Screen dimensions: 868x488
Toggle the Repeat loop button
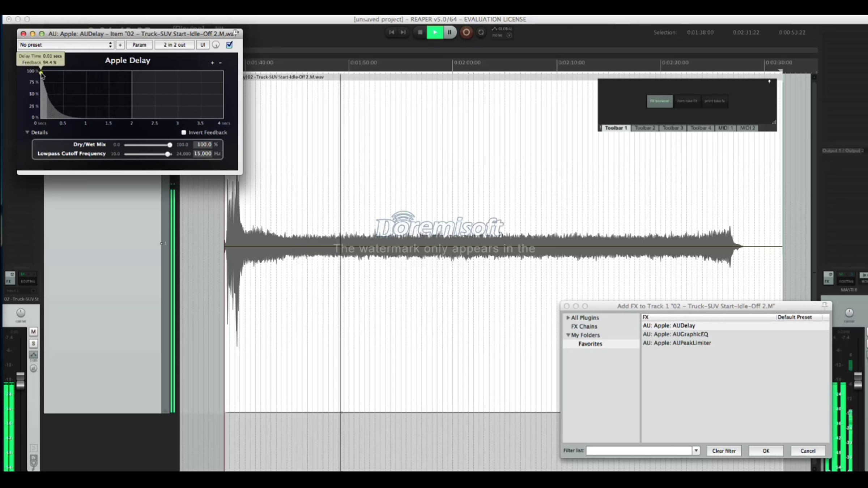tap(481, 33)
